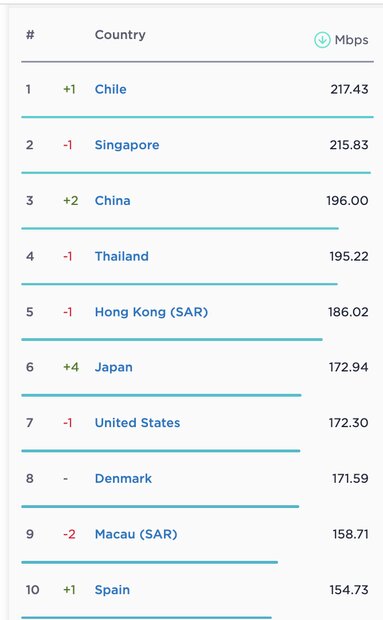Open the Japan country link
383x620 pixels.
point(113,367)
